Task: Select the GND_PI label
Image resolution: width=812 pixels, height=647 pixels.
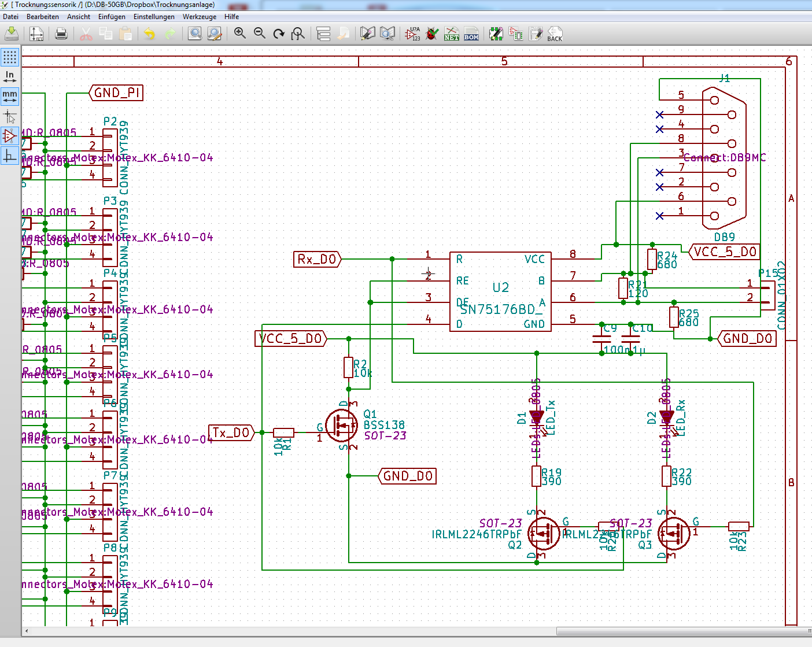Action: click(116, 93)
